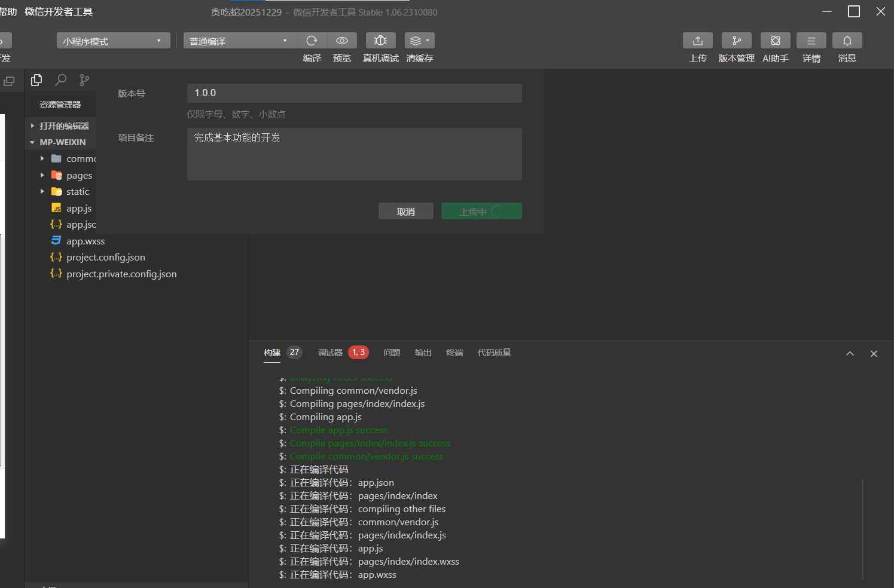Open version management branch icon

tap(736, 41)
